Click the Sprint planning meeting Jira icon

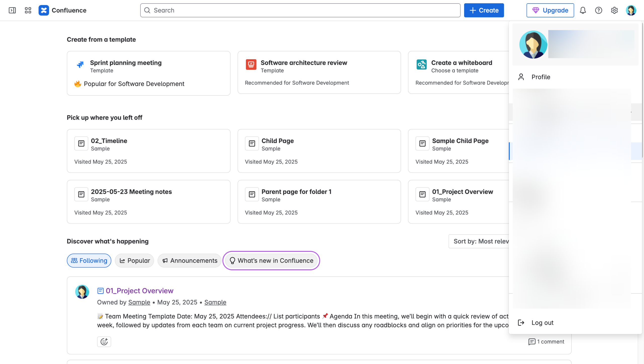coord(80,64)
